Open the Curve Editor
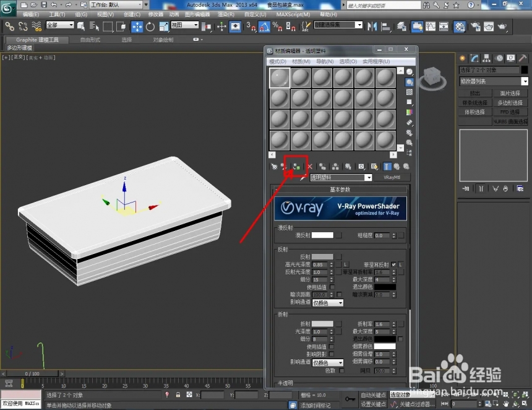Screen dimensions: 532x410 point(431,27)
